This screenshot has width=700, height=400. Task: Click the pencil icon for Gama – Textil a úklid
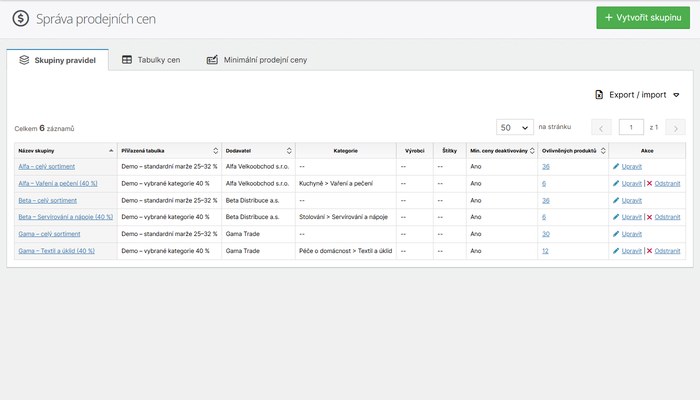tap(616, 250)
